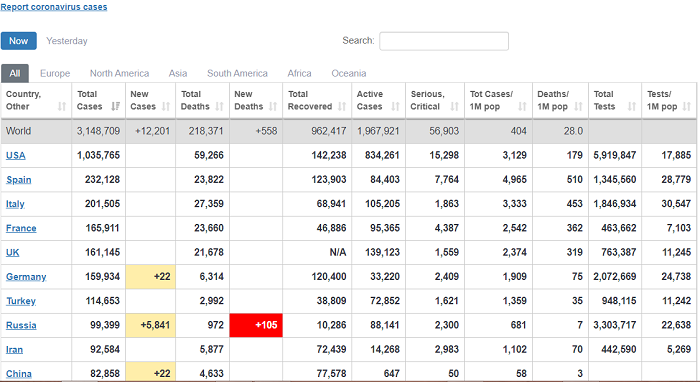700x382 pixels.
Task: Sort by New Cases arrows icon
Action: (x=166, y=106)
